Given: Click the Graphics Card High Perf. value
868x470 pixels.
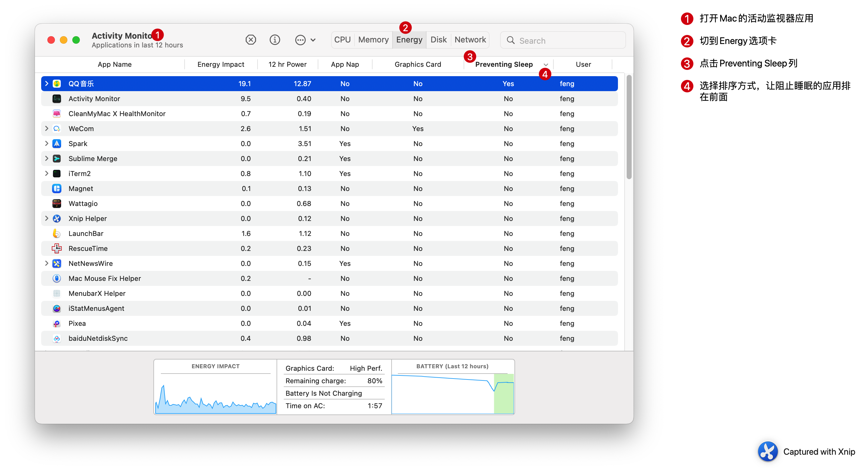Looking at the screenshot, I should tap(366, 368).
